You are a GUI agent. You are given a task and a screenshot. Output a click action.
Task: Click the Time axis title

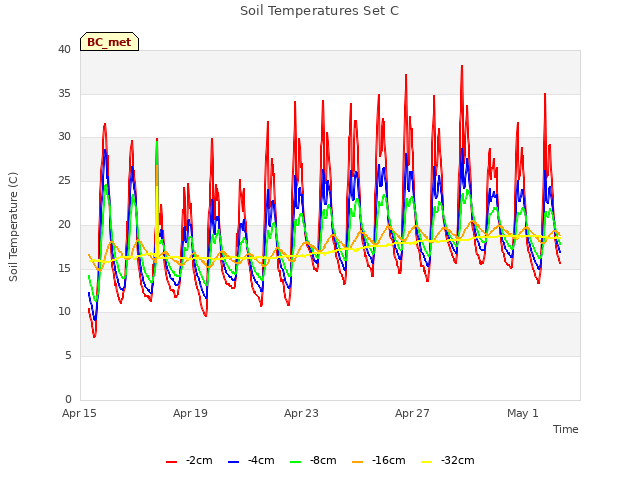[565, 429]
